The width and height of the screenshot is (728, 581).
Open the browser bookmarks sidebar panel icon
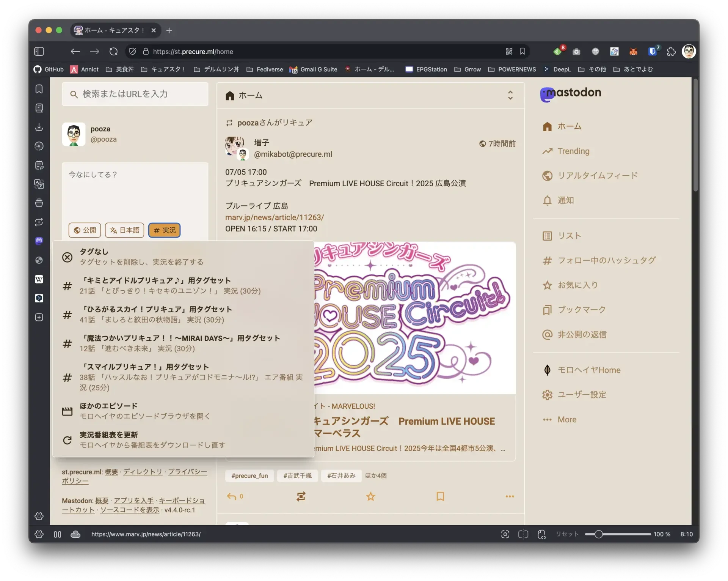click(x=39, y=89)
